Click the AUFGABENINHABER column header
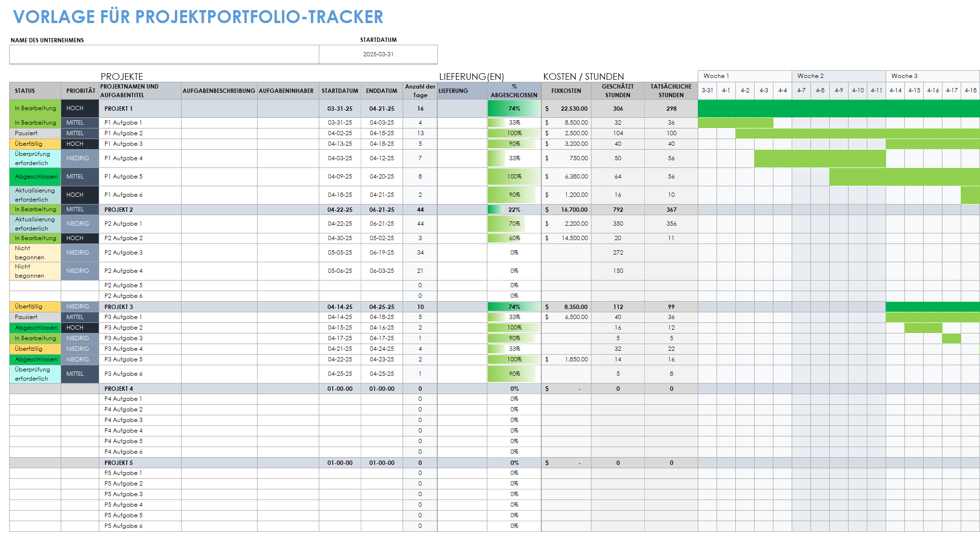980x538 pixels. point(288,91)
